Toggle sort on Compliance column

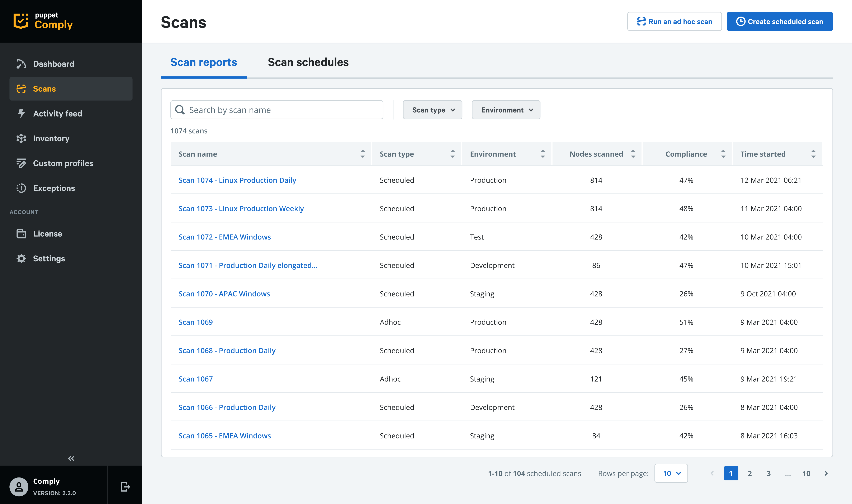point(723,154)
